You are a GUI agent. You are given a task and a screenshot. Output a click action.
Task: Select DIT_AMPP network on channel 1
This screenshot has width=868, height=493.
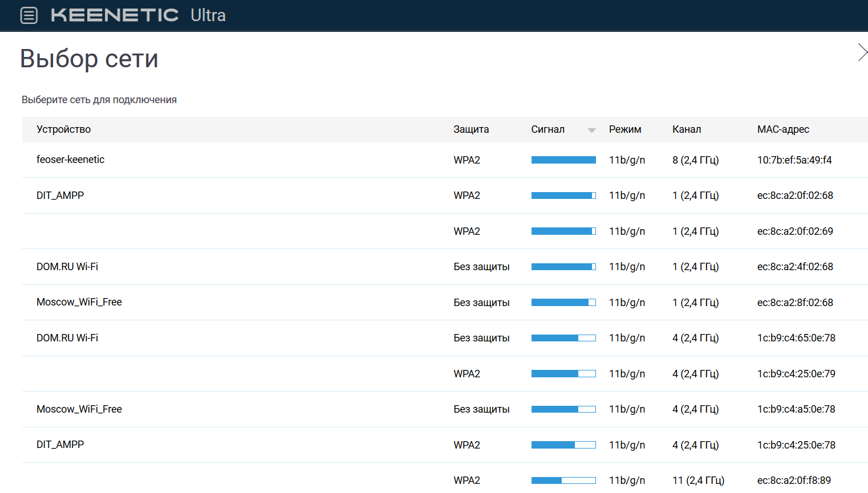(445, 195)
